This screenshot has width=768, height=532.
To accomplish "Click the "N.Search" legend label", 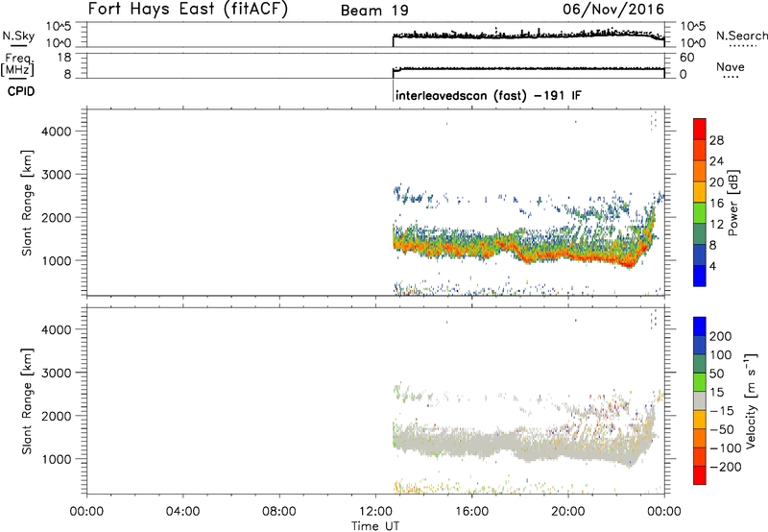I will 741,36.
